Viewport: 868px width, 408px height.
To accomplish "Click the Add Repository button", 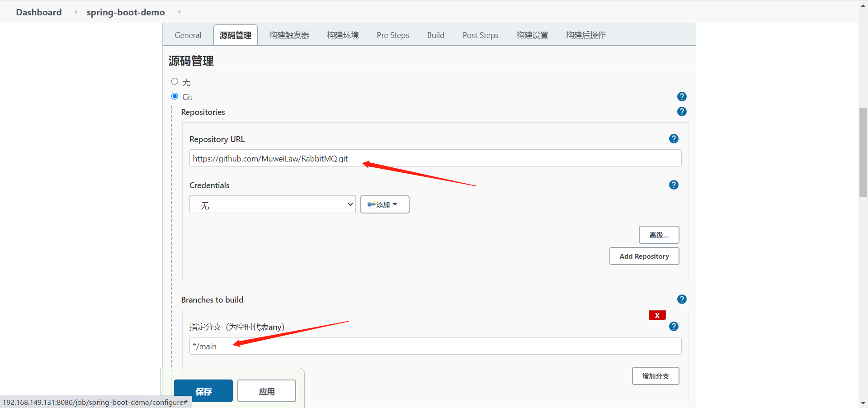I will [x=644, y=256].
